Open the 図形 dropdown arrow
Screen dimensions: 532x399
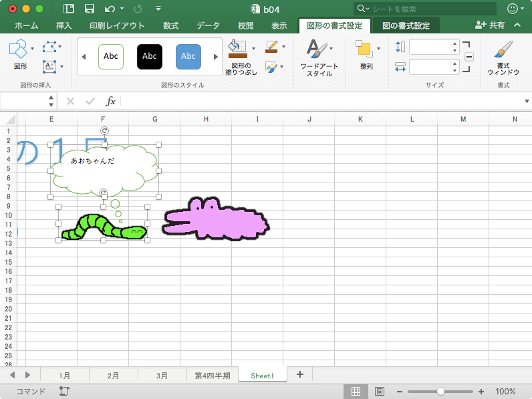pyautogui.click(x=33, y=49)
